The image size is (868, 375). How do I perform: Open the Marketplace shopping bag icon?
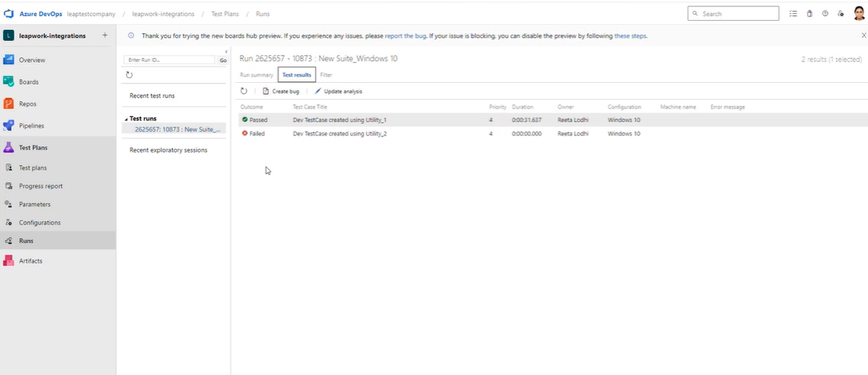click(809, 13)
